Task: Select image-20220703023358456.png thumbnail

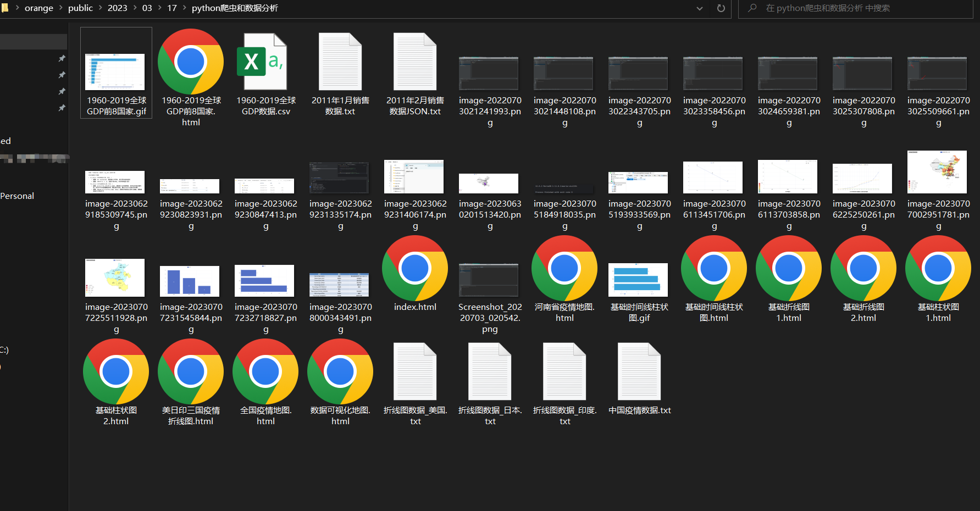Action: pyautogui.click(x=713, y=73)
